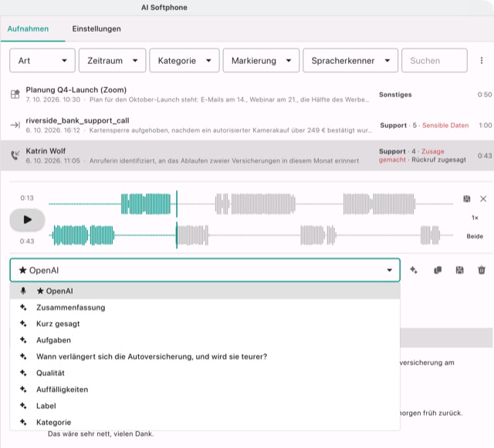Click the sparkle icon beside Aufgaben
Screen dimensions: 494x448
click(x=23, y=340)
